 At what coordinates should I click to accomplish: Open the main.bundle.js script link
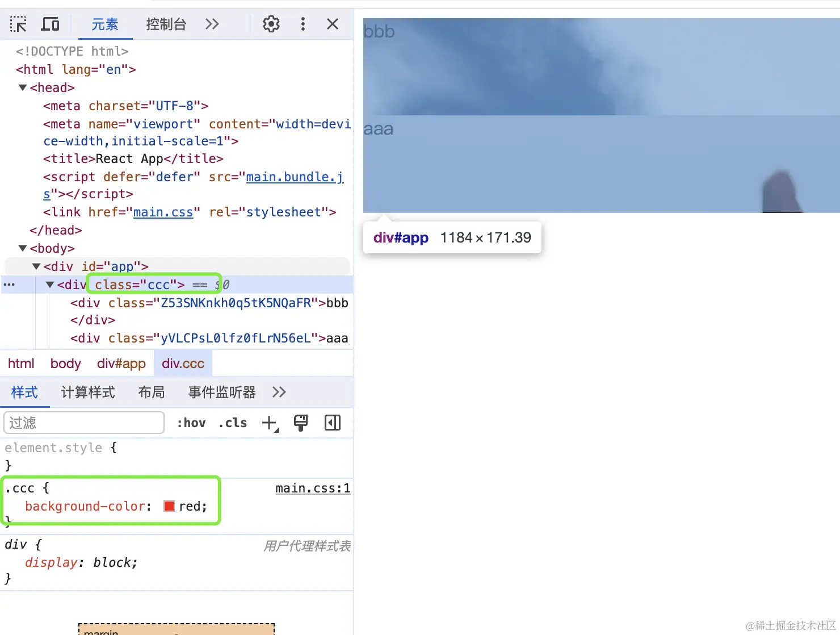[295, 177]
